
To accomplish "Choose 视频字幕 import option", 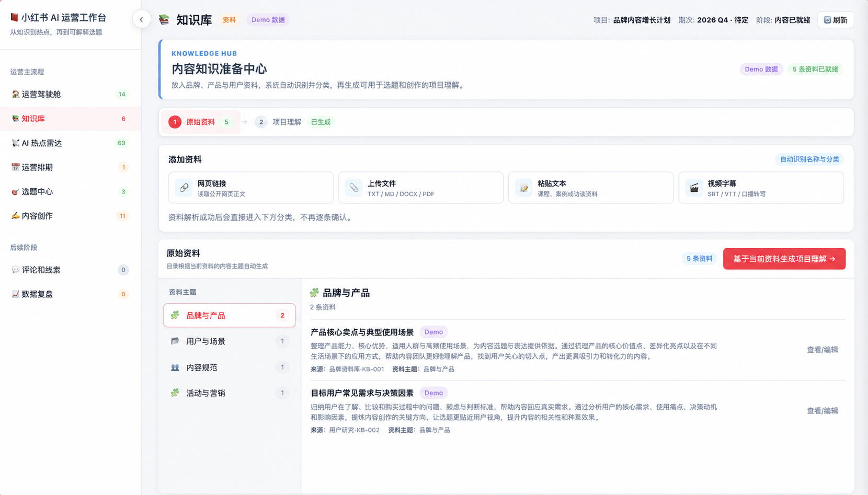I will (x=761, y=188).
